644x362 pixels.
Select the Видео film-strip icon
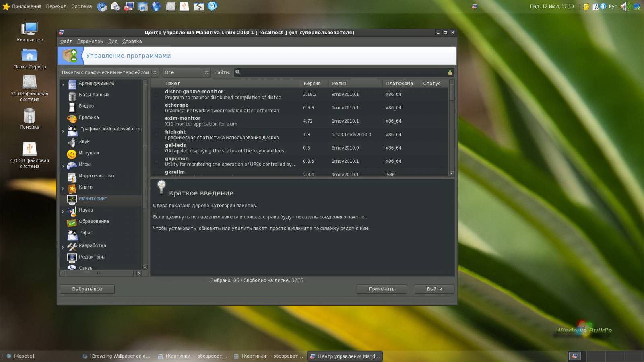tap(72, 107)
